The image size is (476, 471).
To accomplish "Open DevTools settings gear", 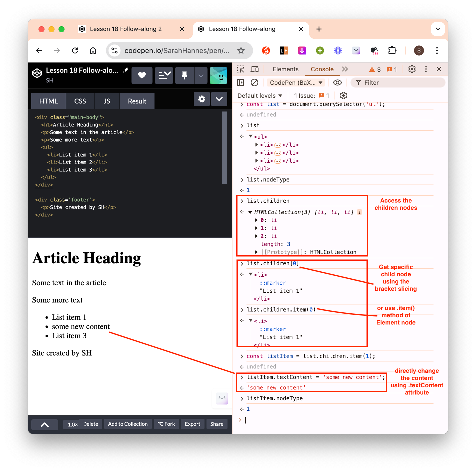I will tap(412, 69).
